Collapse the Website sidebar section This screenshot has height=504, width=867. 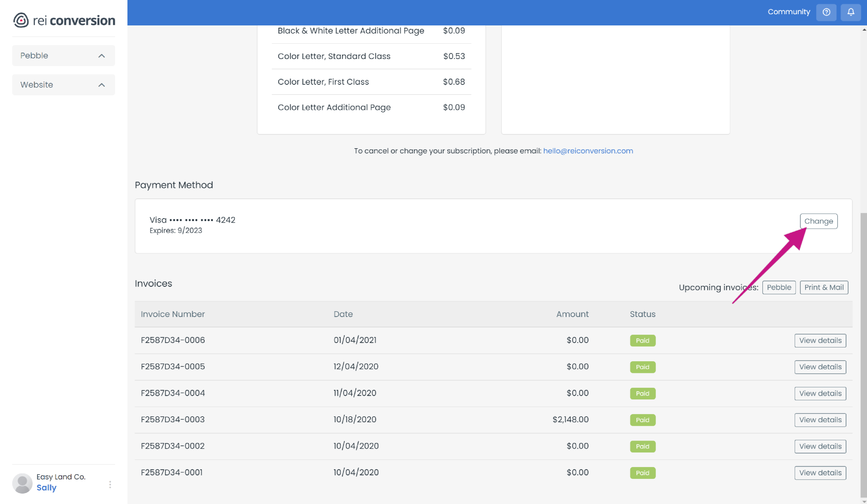point(101,85)
